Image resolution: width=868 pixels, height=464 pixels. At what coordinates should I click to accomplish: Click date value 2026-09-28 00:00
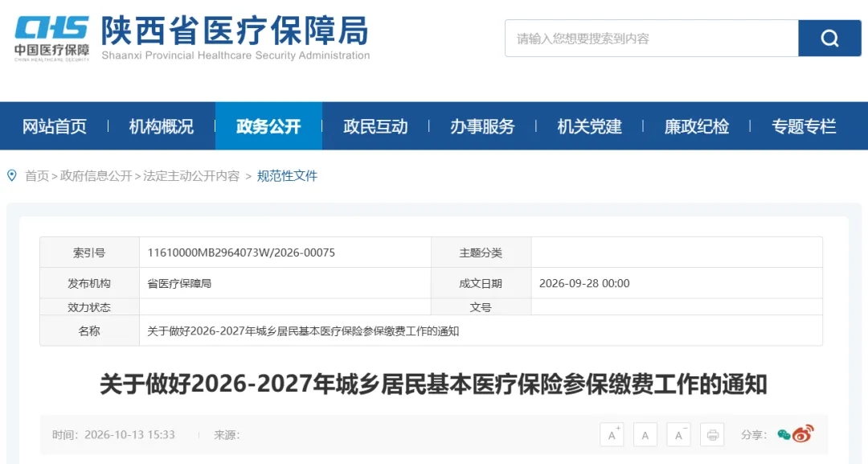coord(584,284)
